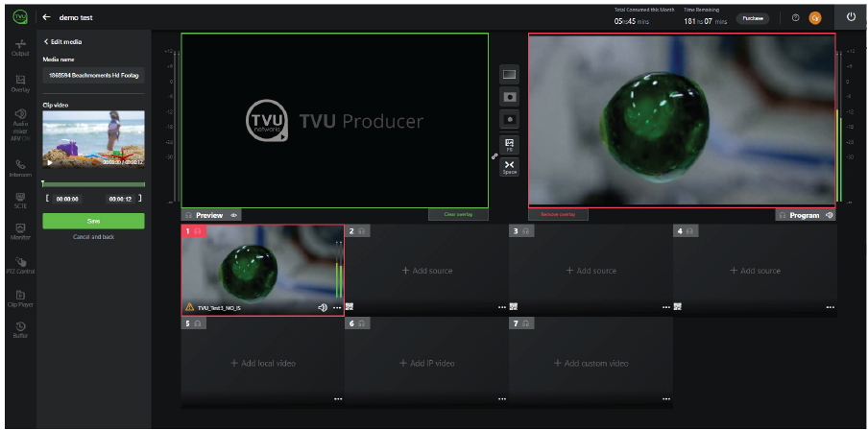Open more options on source slot 3

[x=666, y=307]
